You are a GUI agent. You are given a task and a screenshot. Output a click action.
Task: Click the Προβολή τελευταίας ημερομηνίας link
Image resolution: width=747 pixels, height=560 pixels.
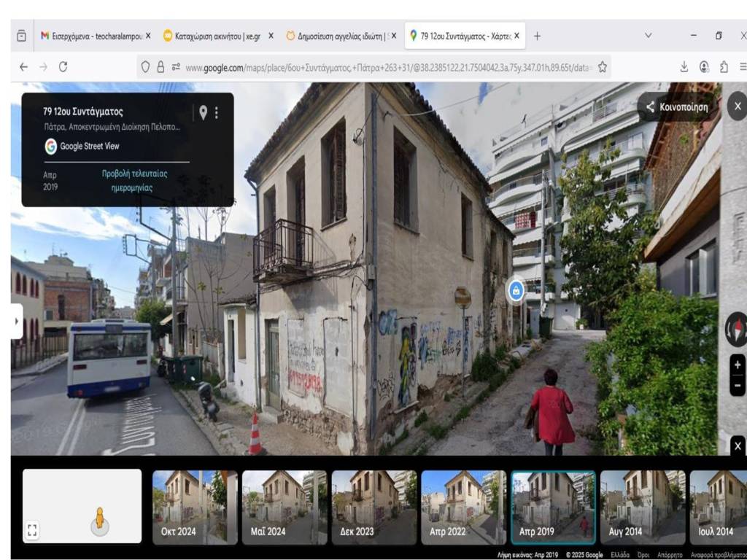(134, 181)
